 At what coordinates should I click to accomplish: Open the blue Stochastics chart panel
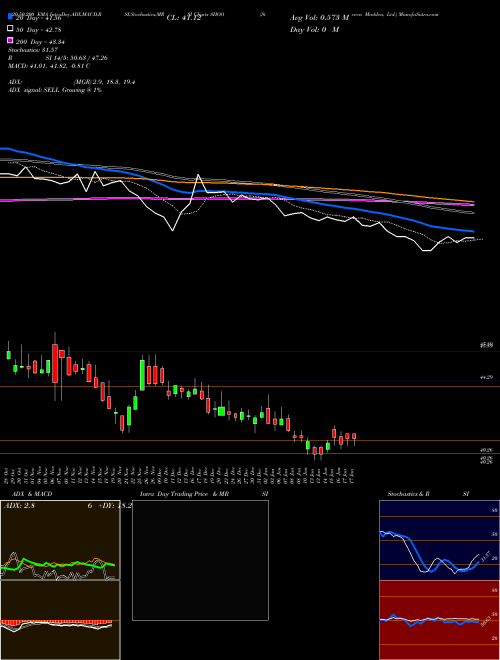439,540
